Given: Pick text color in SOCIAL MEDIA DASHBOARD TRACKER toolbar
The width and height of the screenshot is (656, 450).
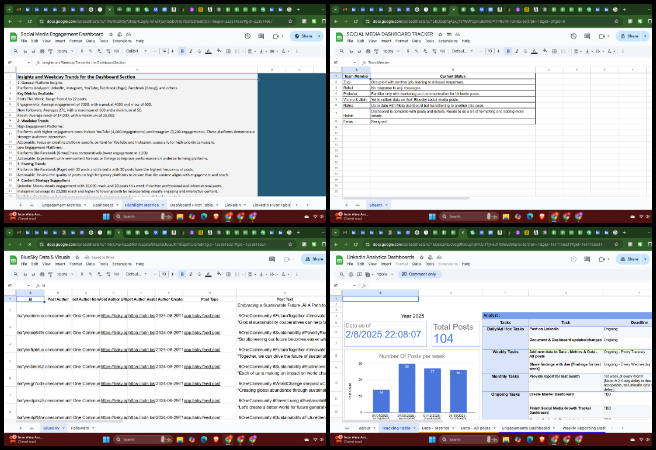Looking at the screenshot, I should 534,51.
